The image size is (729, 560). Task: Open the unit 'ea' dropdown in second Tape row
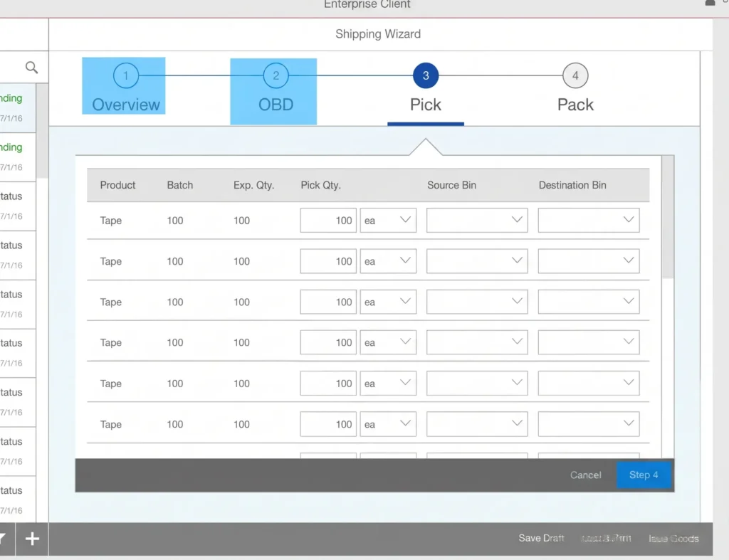coord(388,261)
